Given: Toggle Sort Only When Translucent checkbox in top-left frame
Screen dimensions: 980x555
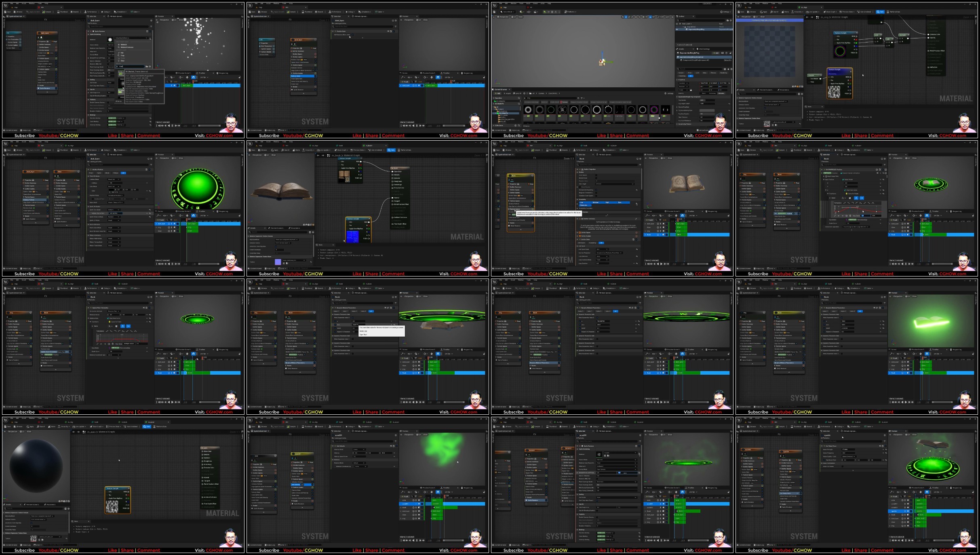Looking at the screenshot, I should pos(108,86).
